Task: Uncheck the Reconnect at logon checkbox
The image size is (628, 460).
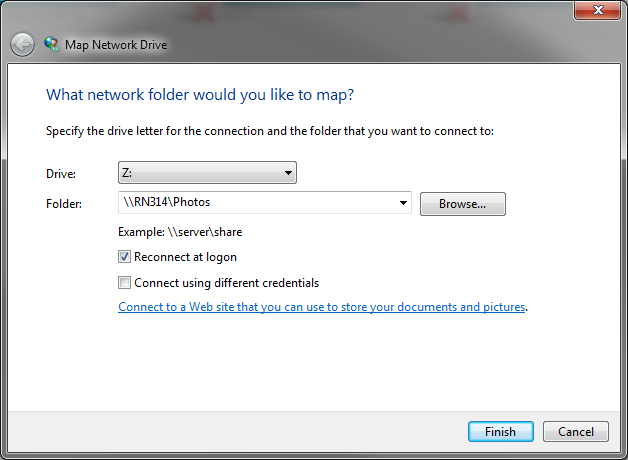Action: tap(124, 257)
